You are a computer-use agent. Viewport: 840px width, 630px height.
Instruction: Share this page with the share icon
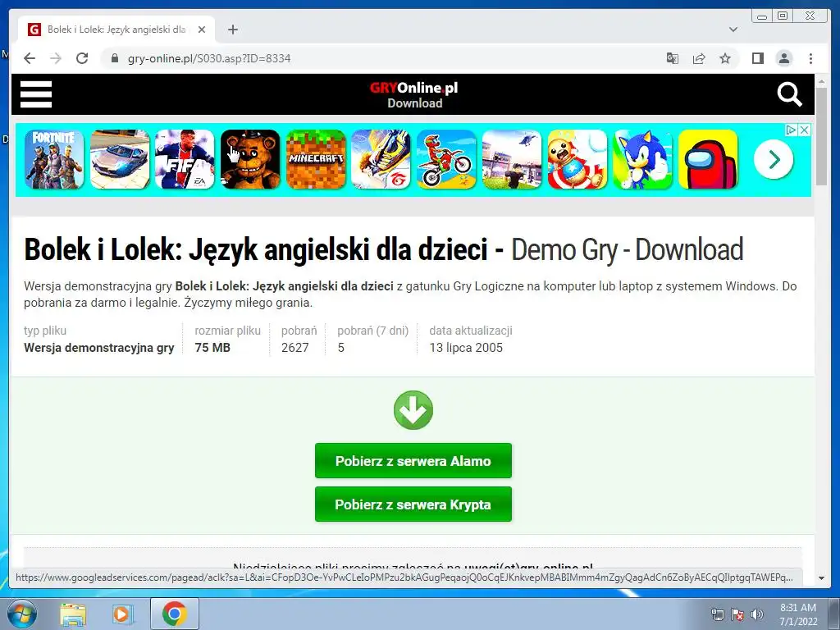click(x=699, y=58)
